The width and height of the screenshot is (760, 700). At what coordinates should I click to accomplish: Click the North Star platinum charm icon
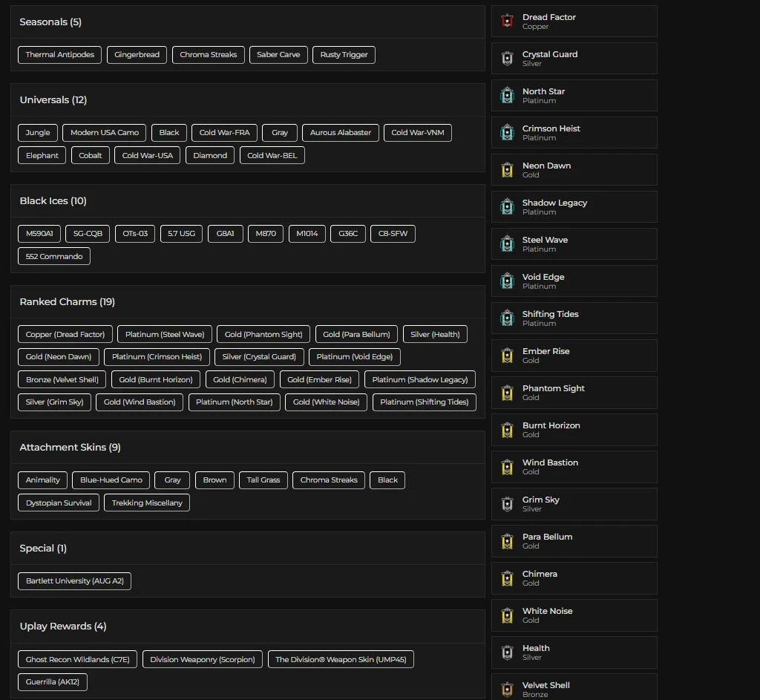[507, 95]
